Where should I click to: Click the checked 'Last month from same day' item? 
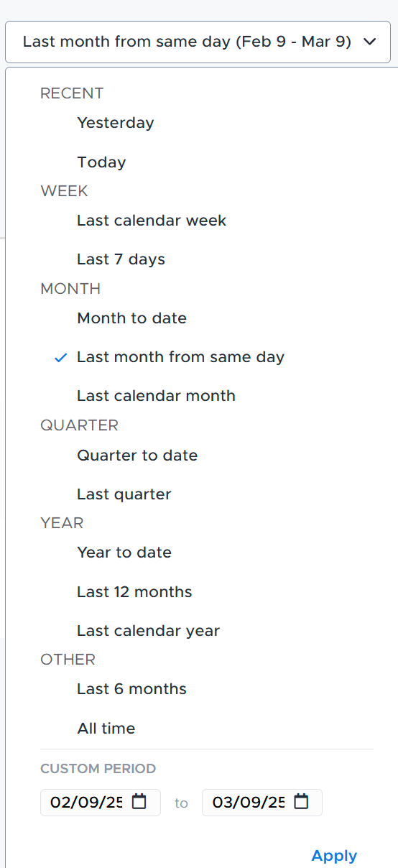tap(180, 357)
